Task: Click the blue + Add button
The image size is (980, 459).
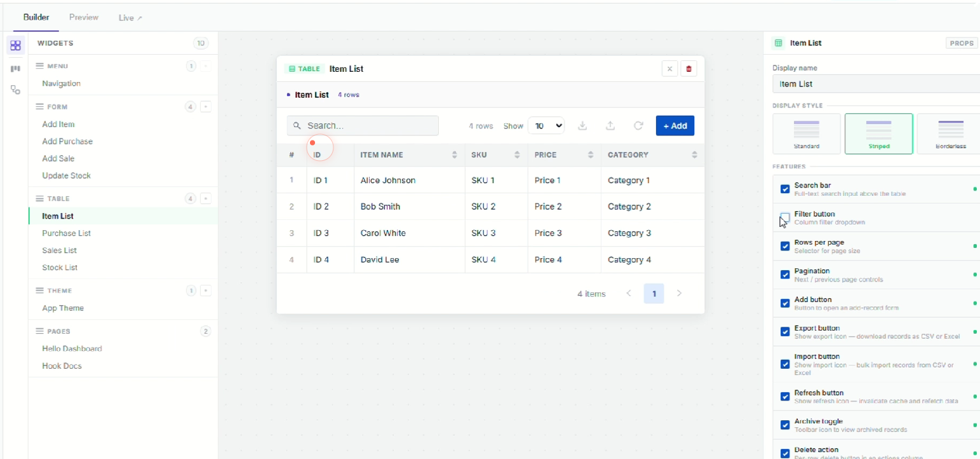Action: click(x=675, y=126)
